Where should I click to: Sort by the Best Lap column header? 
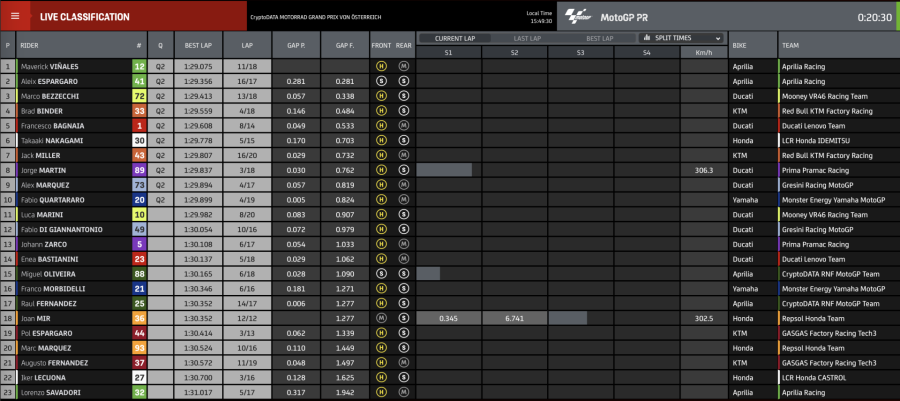[x=198, y=45]
